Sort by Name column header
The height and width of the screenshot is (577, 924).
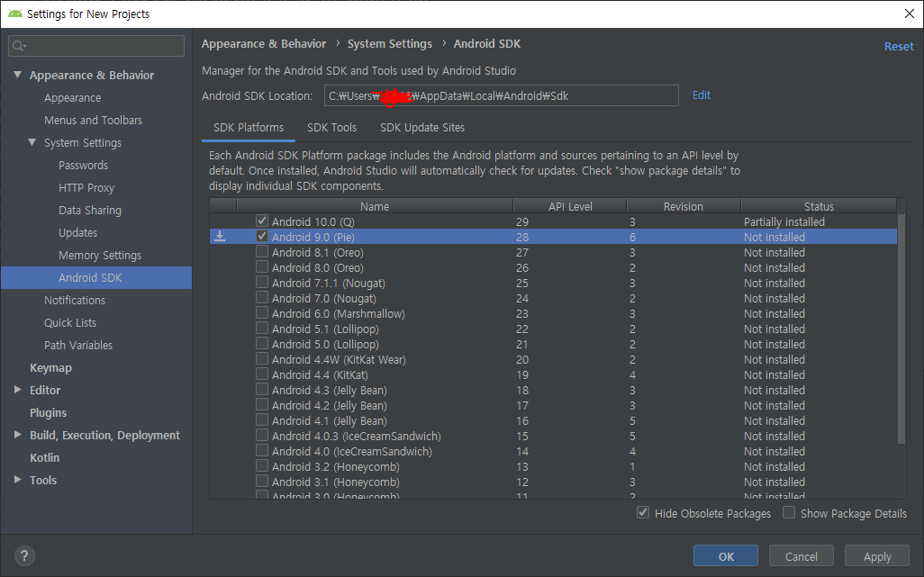click(x=375, y=206)
